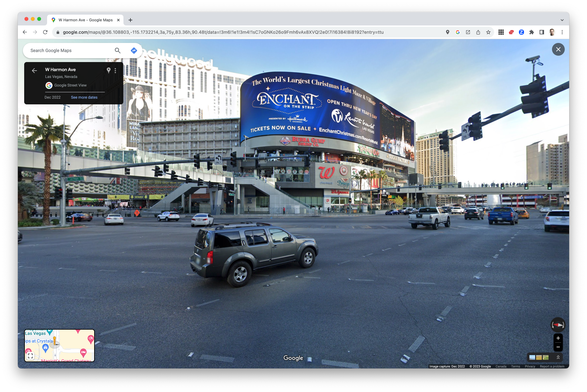Click the minimap thumbnail
Image resolution: width=587 pixels, height=392 pixels.
point(59,345)
